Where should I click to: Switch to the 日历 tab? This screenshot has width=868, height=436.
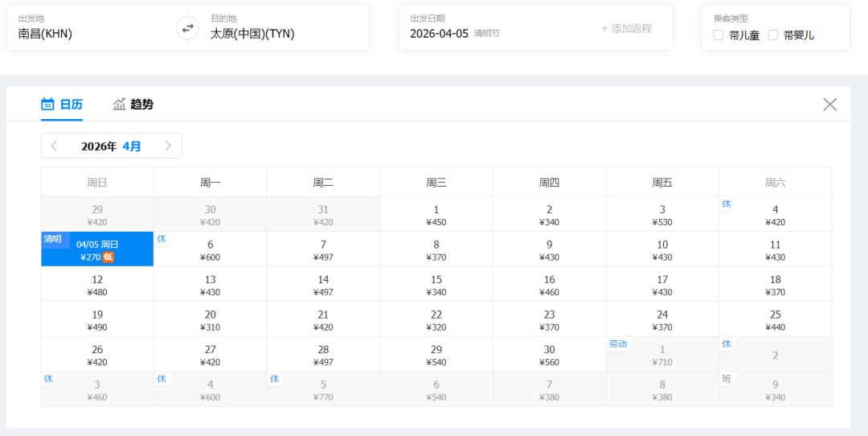coord(63,104)
